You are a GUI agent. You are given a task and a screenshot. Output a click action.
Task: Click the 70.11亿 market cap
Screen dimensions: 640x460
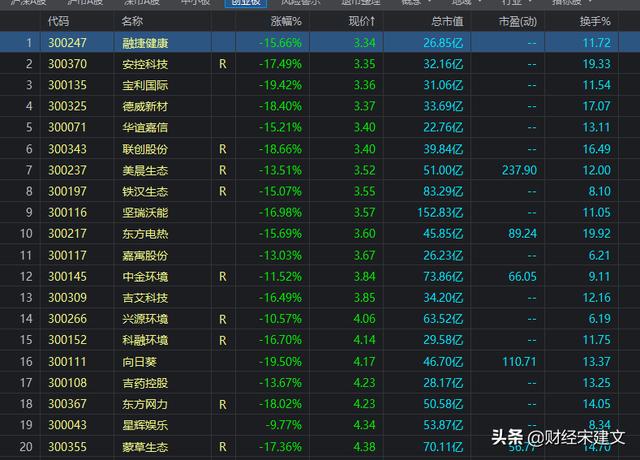pyautogui.click(x=443, y=447)
